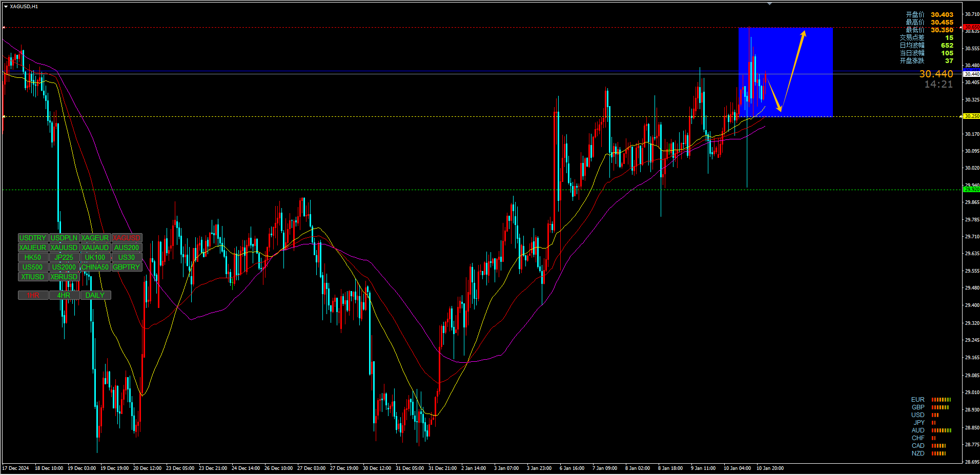Click the 最低价 30.350 value
Viewport: 980px width, 475px height.
coord(942,30)
